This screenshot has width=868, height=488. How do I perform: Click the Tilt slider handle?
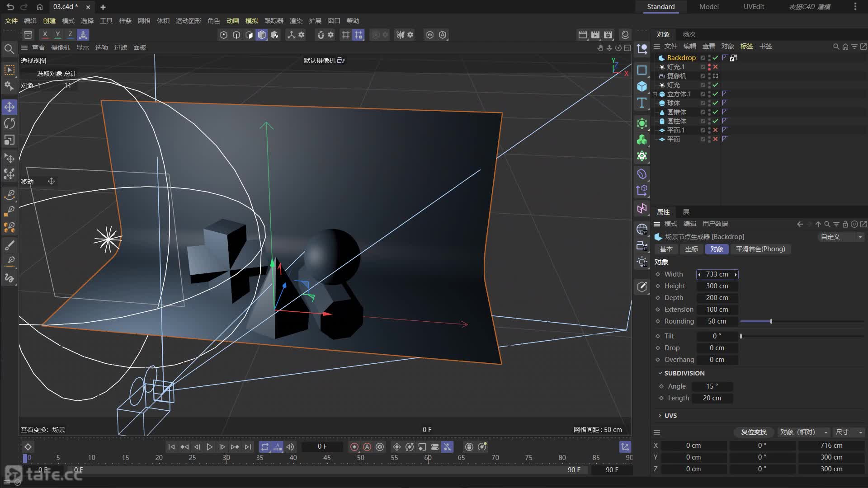(741, 336)
